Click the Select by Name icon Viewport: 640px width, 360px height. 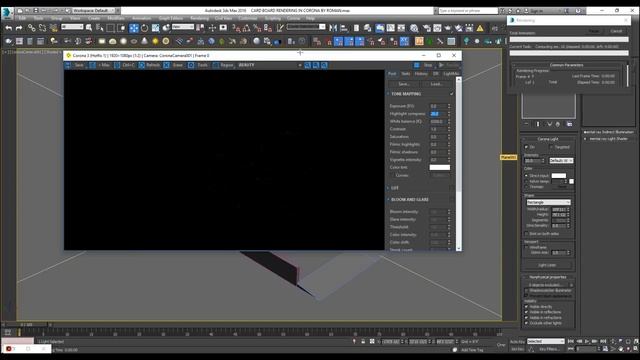100,28
